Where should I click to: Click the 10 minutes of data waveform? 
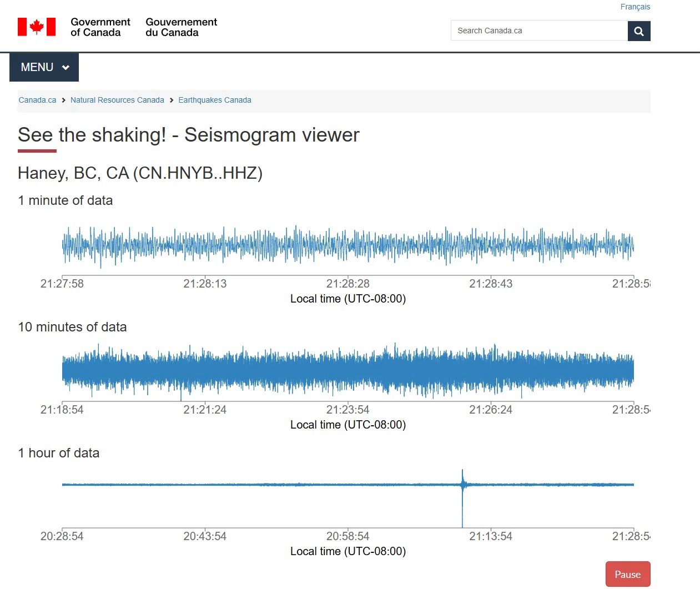(x=348, y=370)
